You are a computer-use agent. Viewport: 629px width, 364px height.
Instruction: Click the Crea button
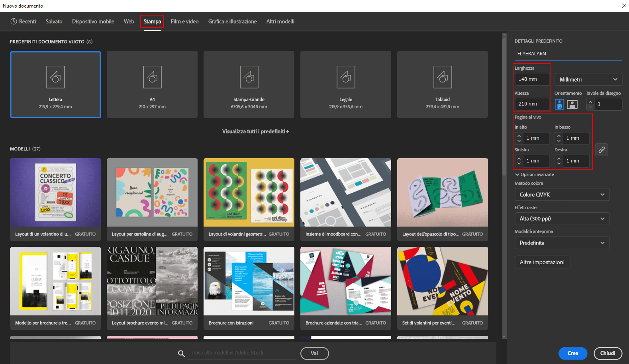point(572,353)
